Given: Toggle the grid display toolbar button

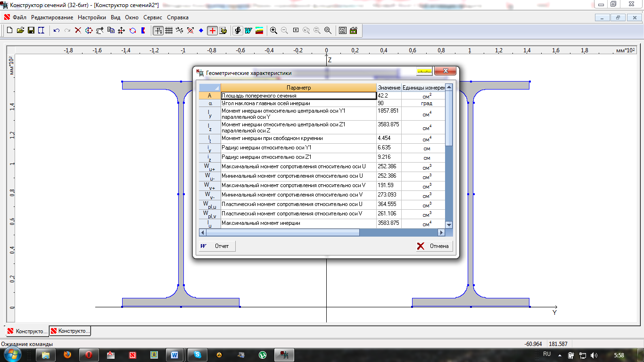Looking at the screenshot, I should [168, 31].
